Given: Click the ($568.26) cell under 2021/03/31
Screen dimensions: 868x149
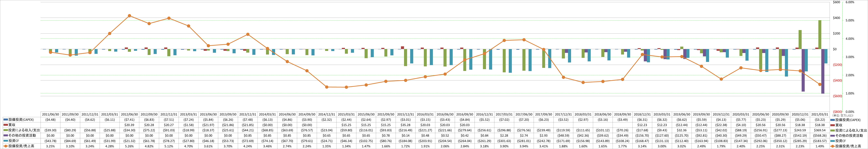Looking at the screenshot, I should pos(820,136).
